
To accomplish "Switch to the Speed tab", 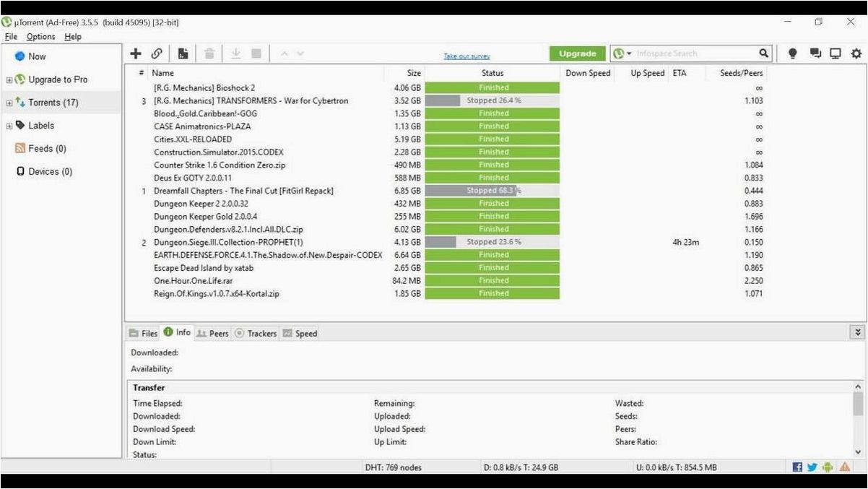I will click(300, 333).
